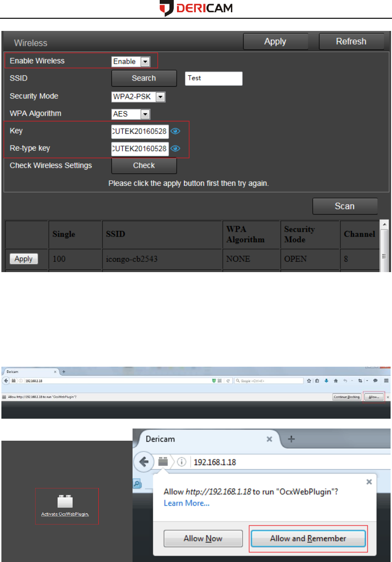This screenshot has height=562, width=392.
Task: Click the Google search box in small browser
Action: click(x=269, y=381)
